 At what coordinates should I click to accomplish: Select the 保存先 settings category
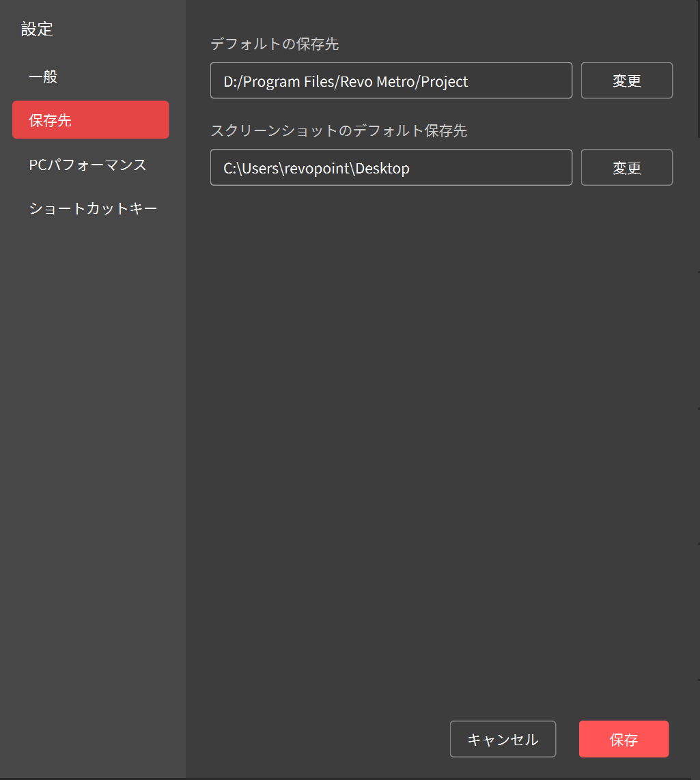[x=46, y=120]
